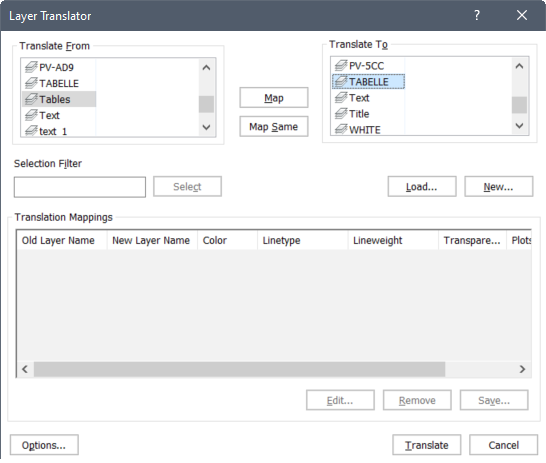Viewport: 546px width, 463px height.
Task: Click the text_1 layer icon in Translate From
Action: (31, 131)
